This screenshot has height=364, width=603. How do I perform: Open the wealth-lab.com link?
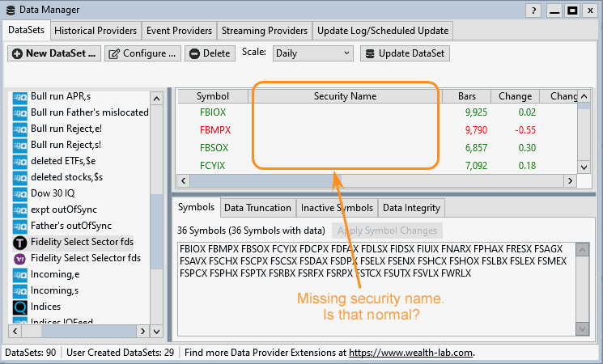point(410,353)
